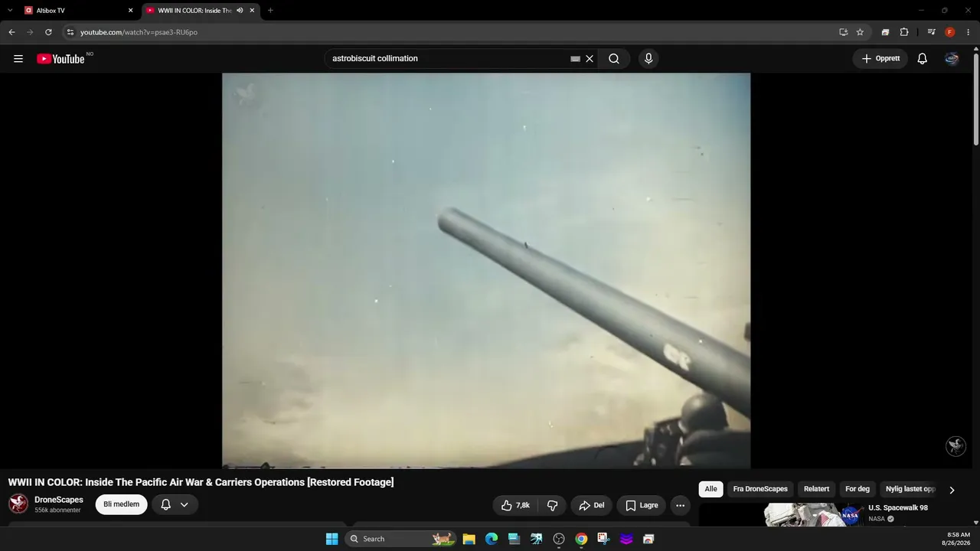
Task: Select the Nylig lastet opp chip
Action: pyautogui.click(x=910, y=489)
